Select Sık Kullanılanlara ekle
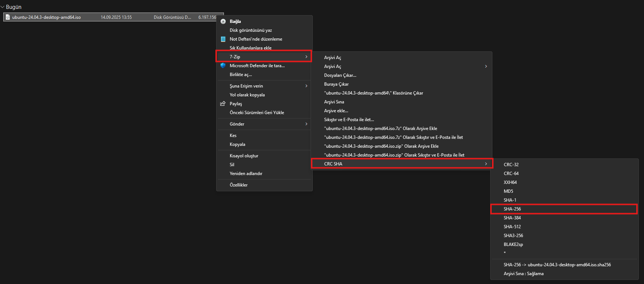644x284 pixels. [264, 48]
